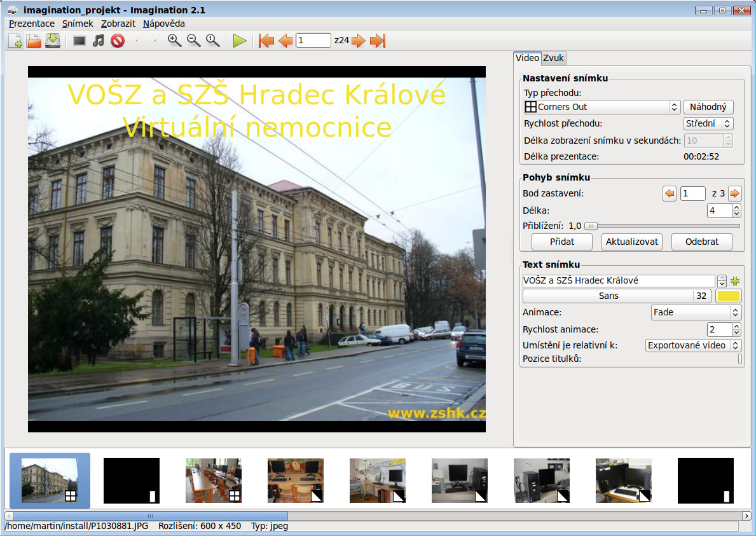Open the Pozice titulků position button
The width and height of the screenshot is (756, 536).
coord(740,359)
